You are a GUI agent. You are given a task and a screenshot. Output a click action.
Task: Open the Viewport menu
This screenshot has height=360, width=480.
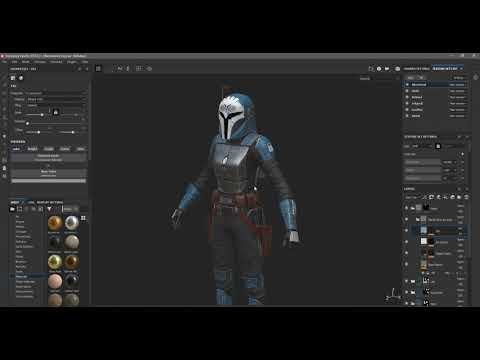(x=56, y=62)
